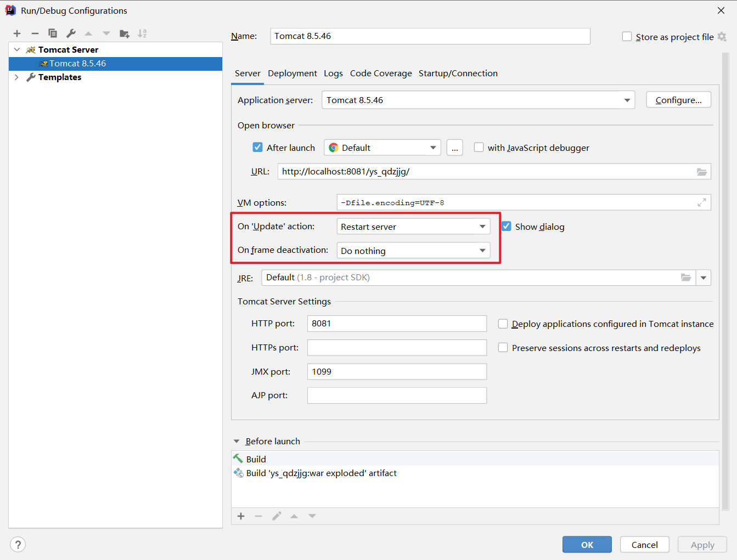Image resolution: width=737 pixels, height=560 pixels.
Task: Click the HTTP port field
Action: [x=397, y=324]
